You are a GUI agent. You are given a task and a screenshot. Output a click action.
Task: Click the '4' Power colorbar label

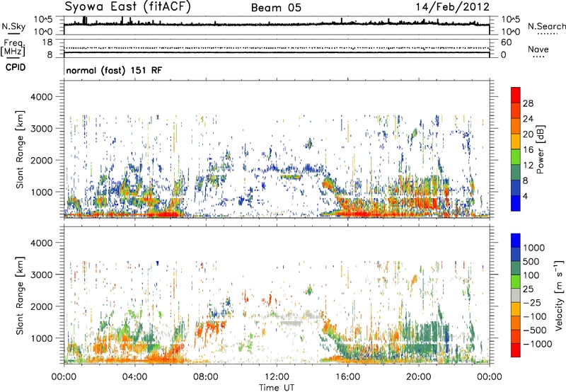(x=525, y=197)
